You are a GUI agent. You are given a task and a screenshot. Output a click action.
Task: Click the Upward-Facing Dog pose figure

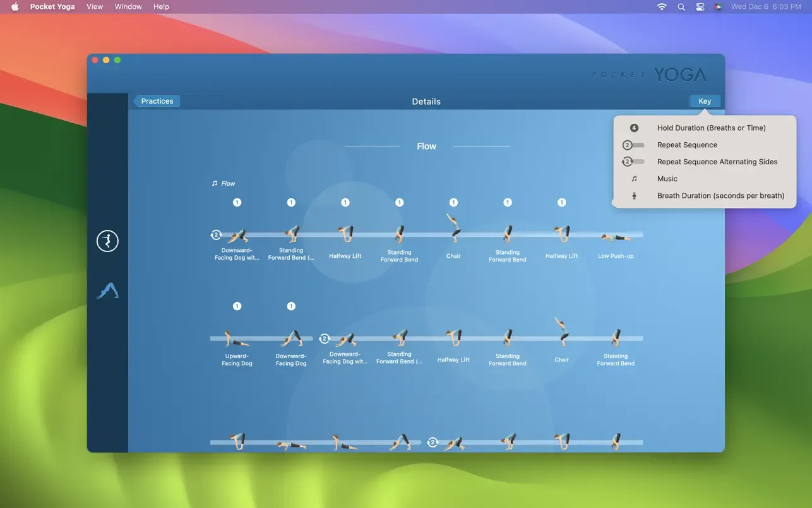pyautogui.click(x=237, y=339)
